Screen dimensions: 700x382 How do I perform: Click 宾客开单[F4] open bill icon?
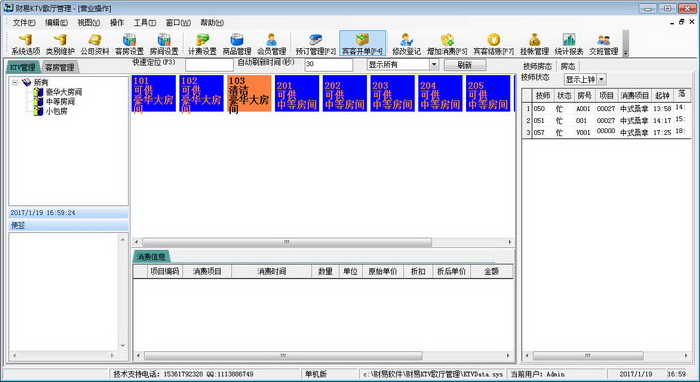click(x=362, y=44)
